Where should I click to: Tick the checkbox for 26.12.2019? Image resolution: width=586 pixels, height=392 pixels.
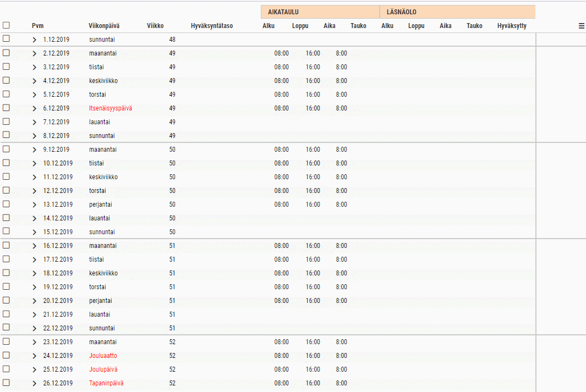tap(7, 383)
